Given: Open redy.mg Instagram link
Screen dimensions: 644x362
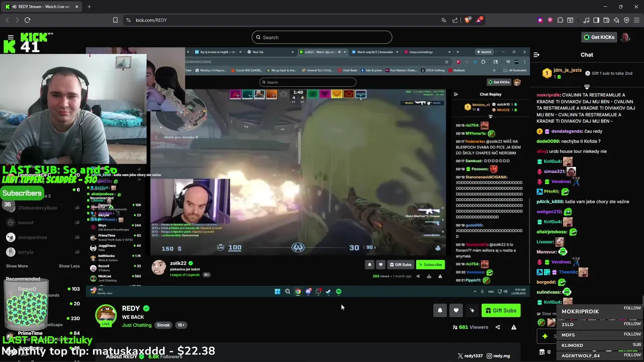Looking at the screenshot, I should pyautogui.click(x=498, y=356).
